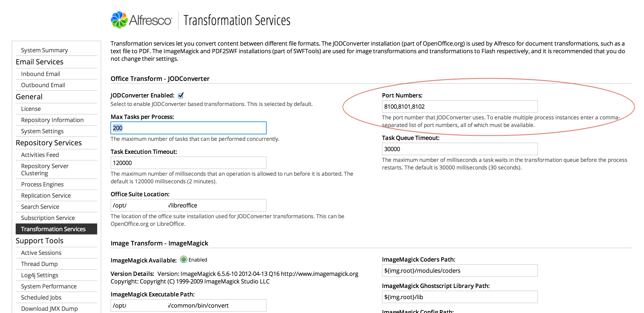Screen dimensions: 644x313
Task: Click the ImageMagick Ghostscript Library Path field
Action: click(460, 297)
